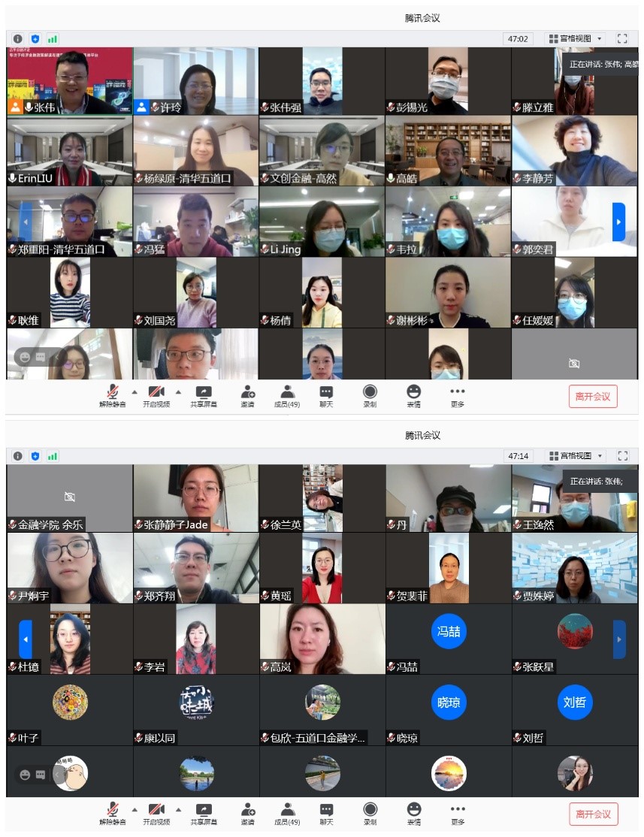
Task: Unmute microphone (解除静音) in the top window
Action: [x=112, y=395]
